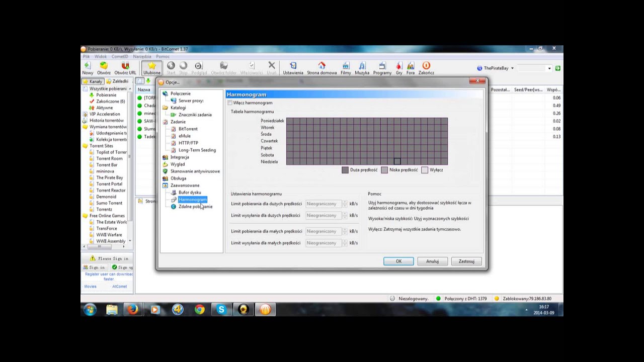Click the Fora toolbar icon
The width and height of the screenshot is (644, 362).
(411, 68)
